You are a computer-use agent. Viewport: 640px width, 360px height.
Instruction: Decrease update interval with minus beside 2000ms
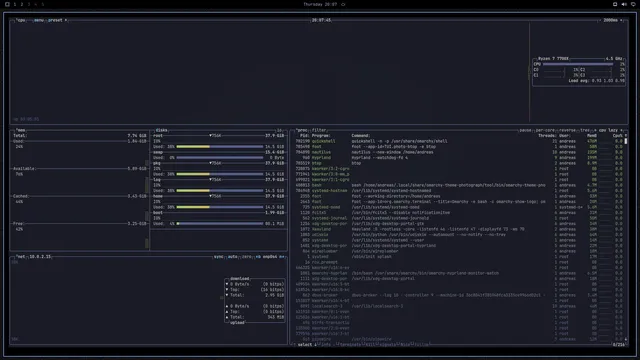(x=600, y=20)
